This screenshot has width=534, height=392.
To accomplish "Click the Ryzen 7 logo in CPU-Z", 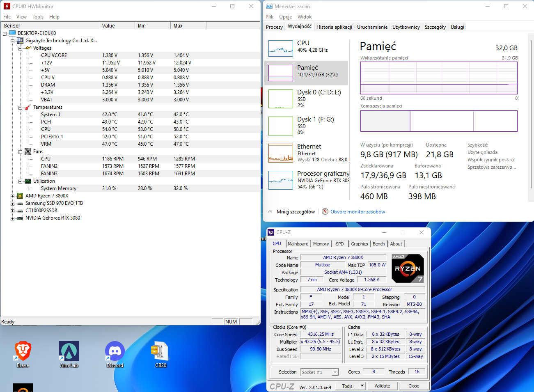I will (x=408, y=268).
